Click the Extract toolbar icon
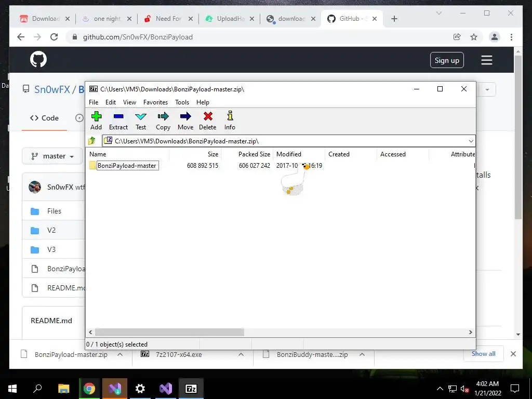 (118, 121)
